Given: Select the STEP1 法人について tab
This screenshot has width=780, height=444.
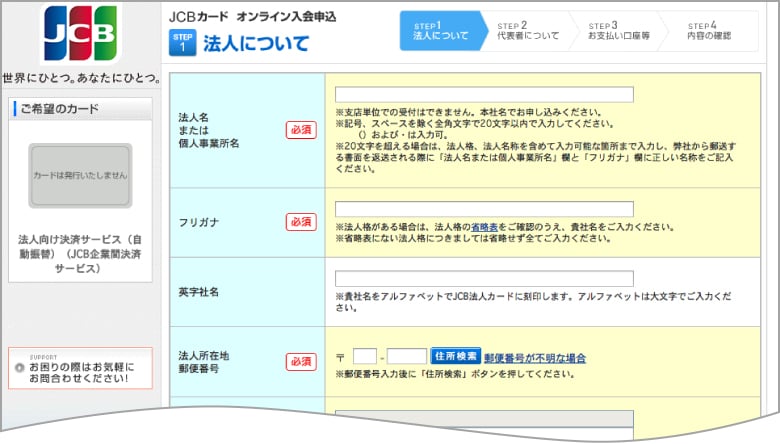Looking at the screenshot, I should click(x=439, y=31).
